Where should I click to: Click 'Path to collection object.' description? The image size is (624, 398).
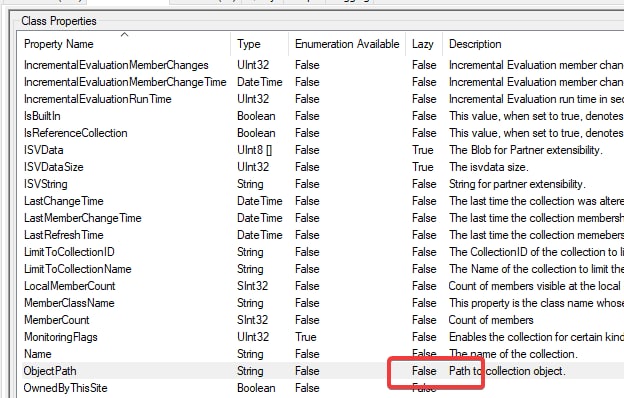(x=507, y=371)
